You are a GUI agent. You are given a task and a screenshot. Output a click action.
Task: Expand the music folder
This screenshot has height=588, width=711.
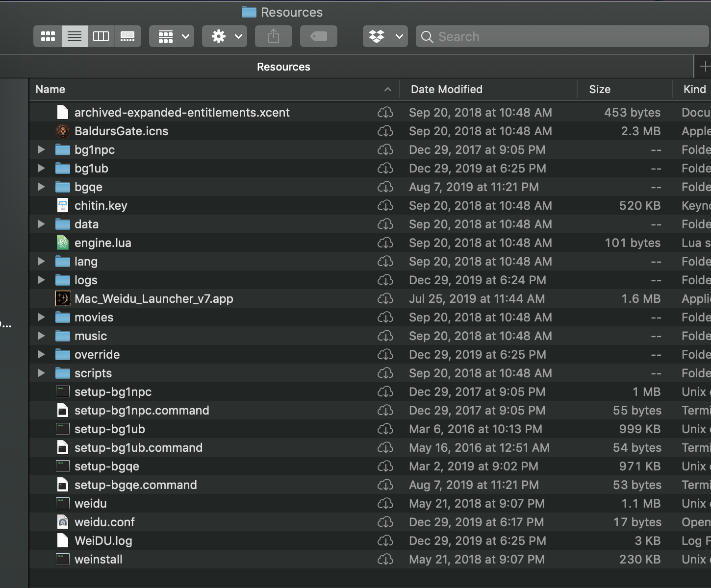41,336
